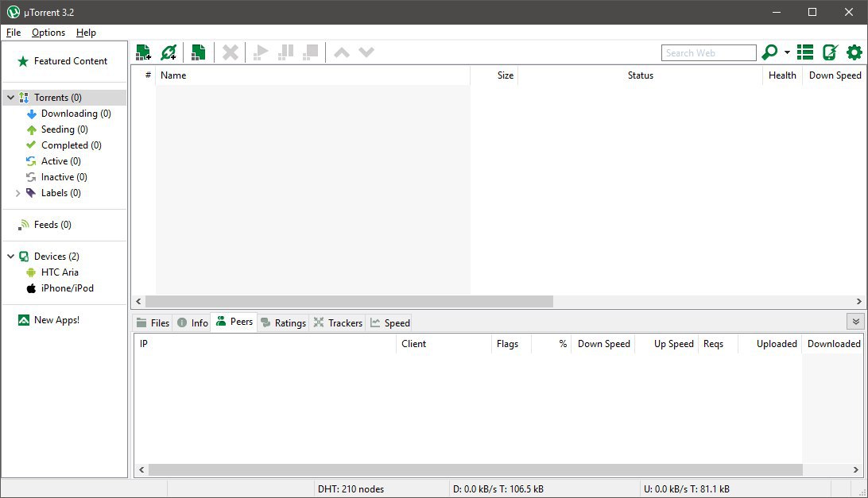Sort torrents by the Name column
Screen dimensions: 868x498
coord(312,75)
